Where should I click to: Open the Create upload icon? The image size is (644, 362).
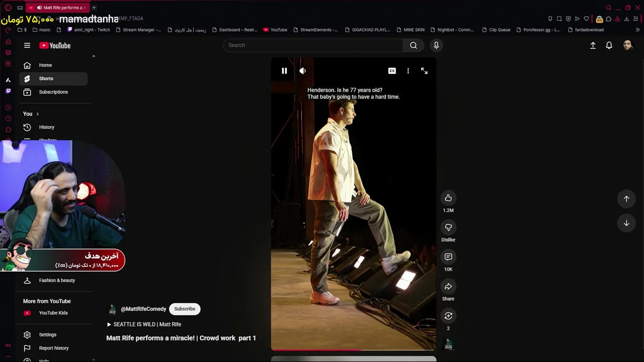(593, 45)
